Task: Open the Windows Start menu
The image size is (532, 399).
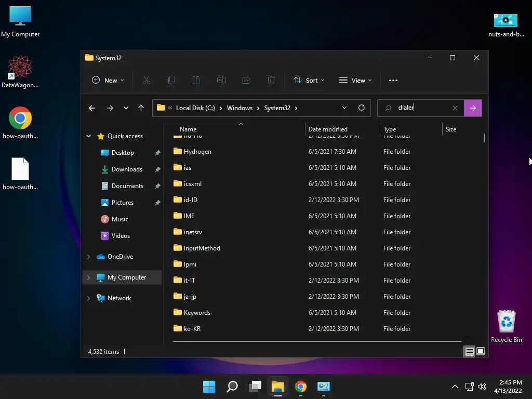Action: pyautogui.click(x=209, y=387)
